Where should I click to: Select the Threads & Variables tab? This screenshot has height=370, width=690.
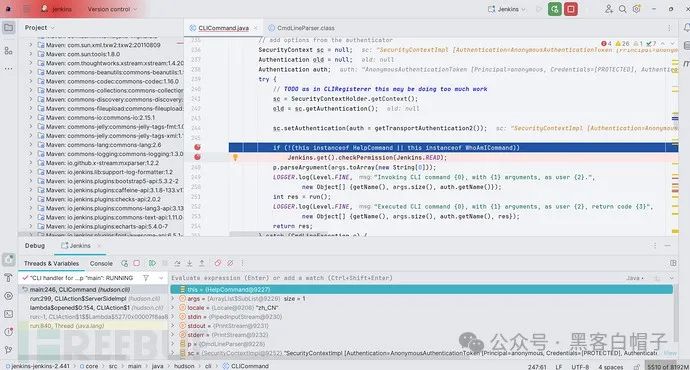[x=51, y=263]
